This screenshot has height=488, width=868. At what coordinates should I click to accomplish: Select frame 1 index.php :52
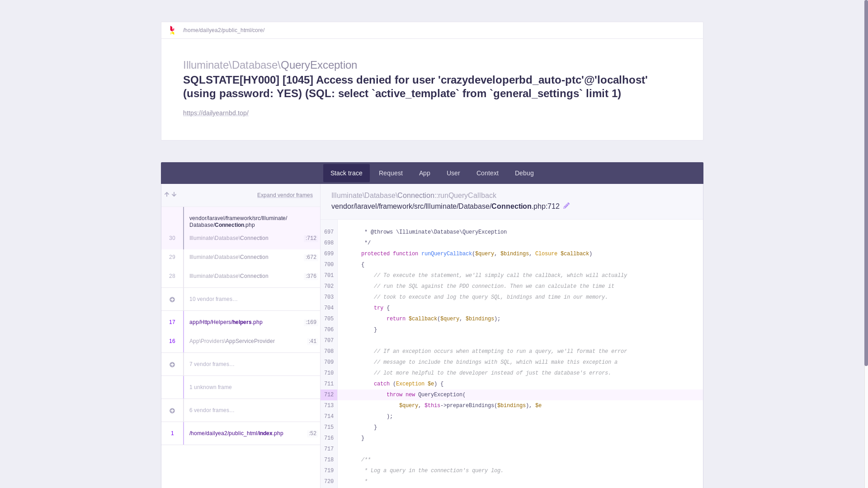coord(241,433)
